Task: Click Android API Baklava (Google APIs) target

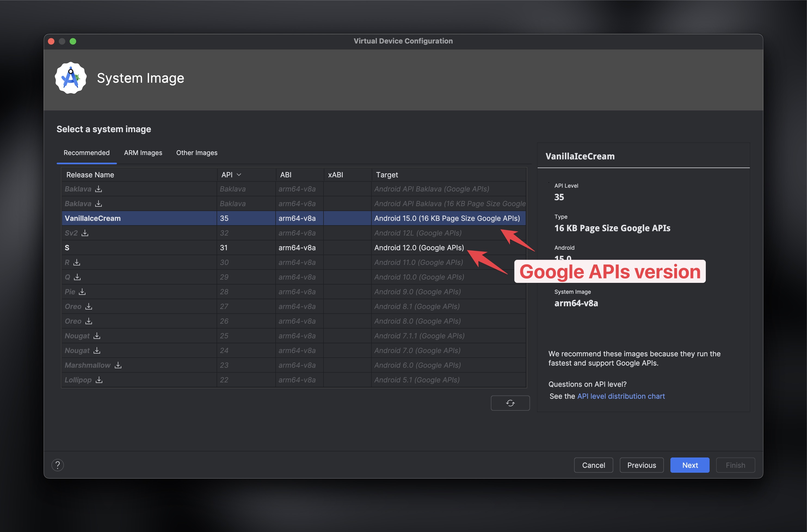Action: point(432,189)
